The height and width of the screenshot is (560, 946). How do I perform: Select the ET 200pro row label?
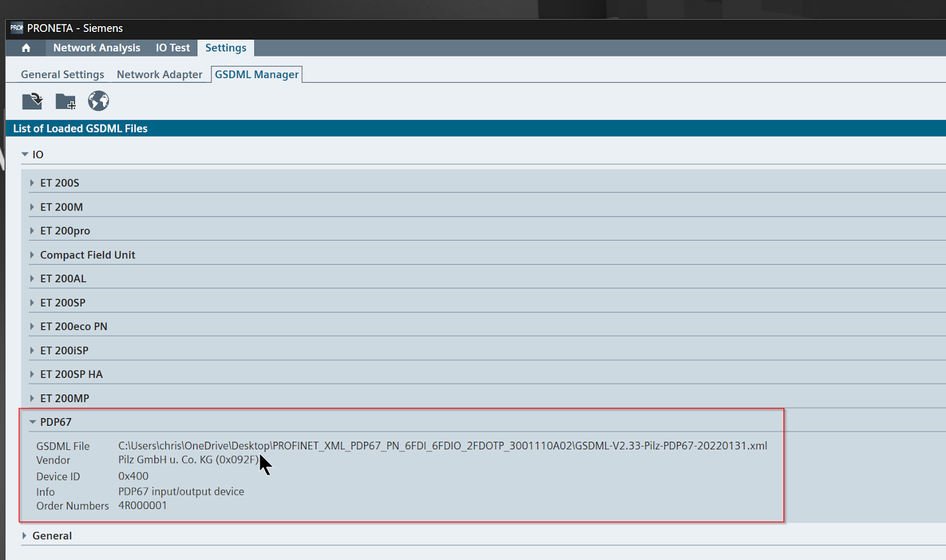65,231
